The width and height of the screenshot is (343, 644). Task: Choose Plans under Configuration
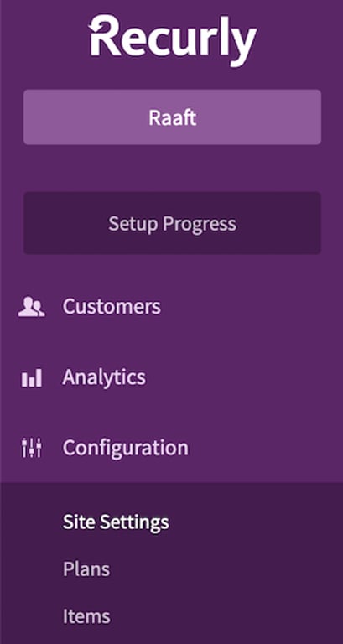(86, 569)
